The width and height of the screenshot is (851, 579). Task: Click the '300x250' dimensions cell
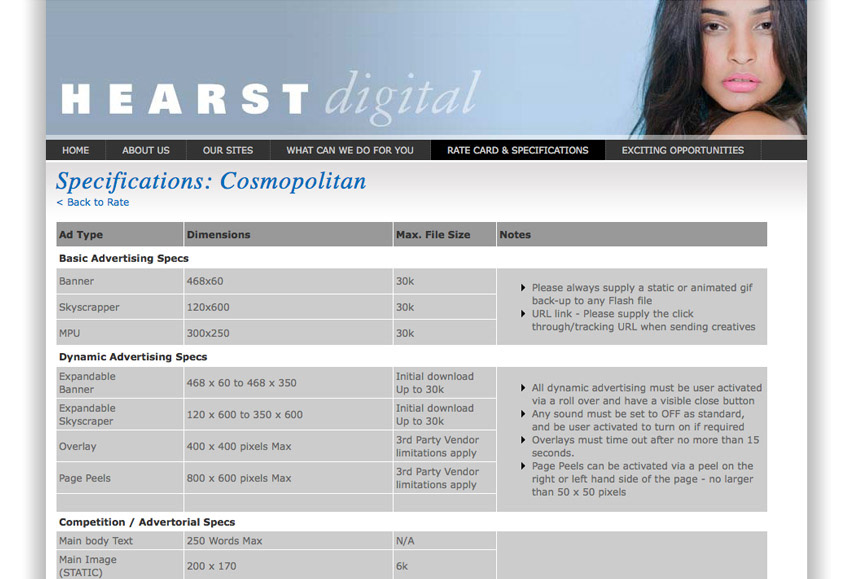[288, 333]
